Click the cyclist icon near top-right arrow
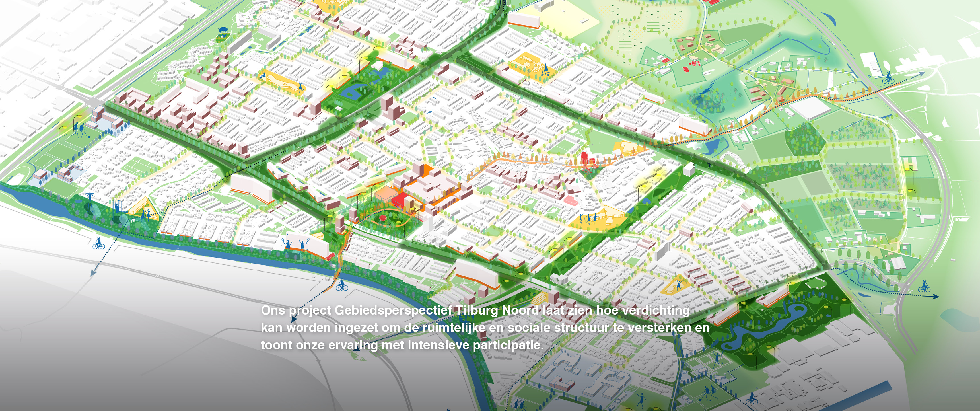The width and height of the screenshot is (980, 411). tap(888, 78)
